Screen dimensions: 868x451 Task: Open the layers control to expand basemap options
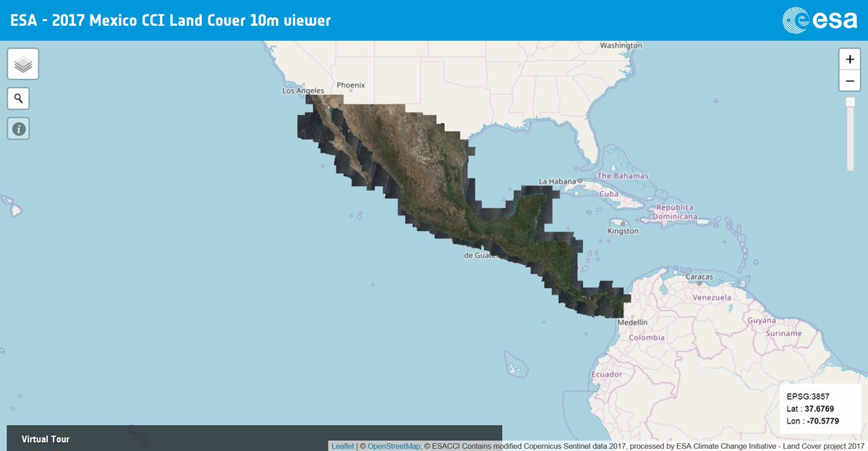pyautogui.click(x=22, y=64)
